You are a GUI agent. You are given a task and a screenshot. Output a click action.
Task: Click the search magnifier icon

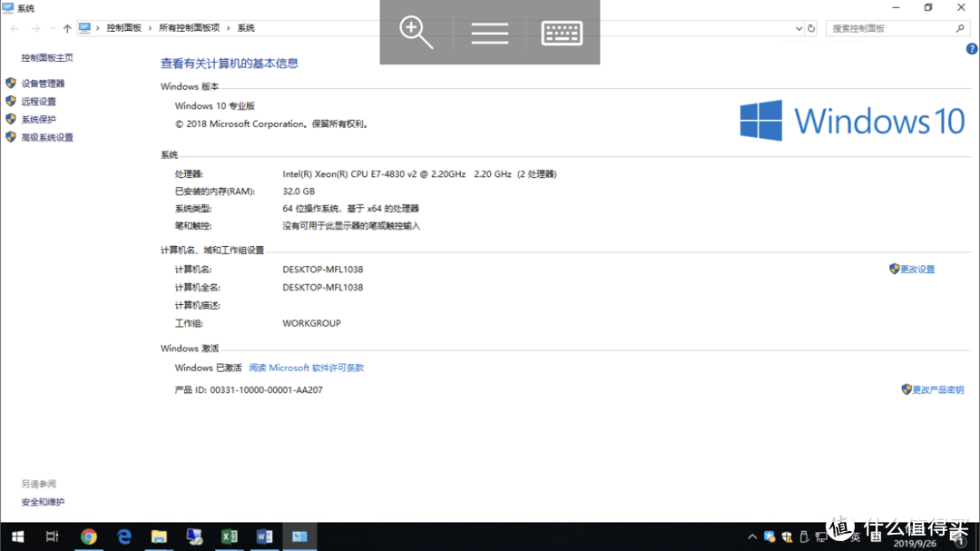960,28
